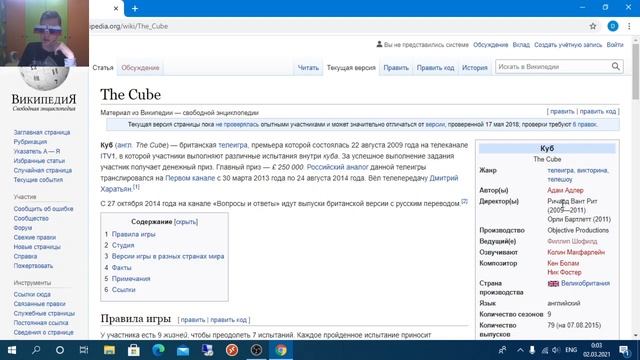Open Первом канале article link

coord(190,178)
